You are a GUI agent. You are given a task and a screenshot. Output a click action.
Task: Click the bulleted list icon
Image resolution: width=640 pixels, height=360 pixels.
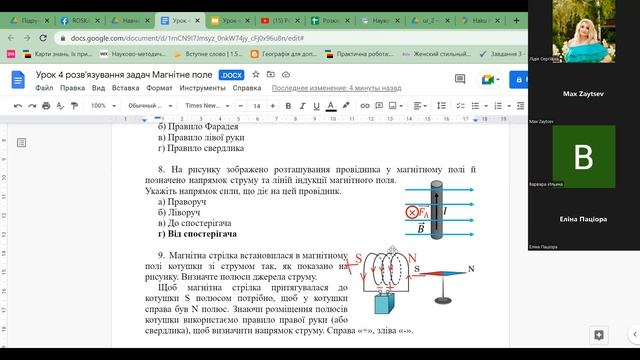pyautogui.click(x=475, y=106)
